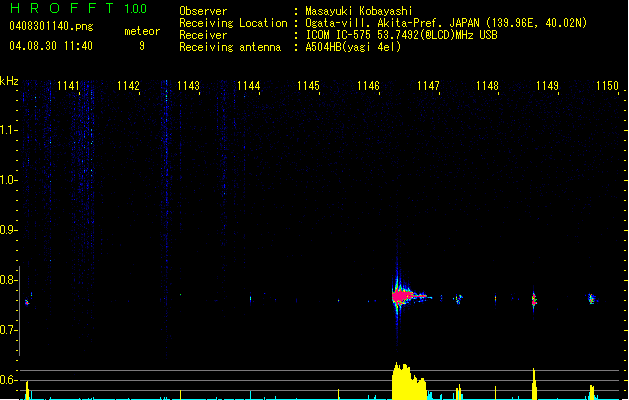Screen dimensions: 629x400
Task: Click the faint echo dot near 1144
Action: tap(251, 298)
